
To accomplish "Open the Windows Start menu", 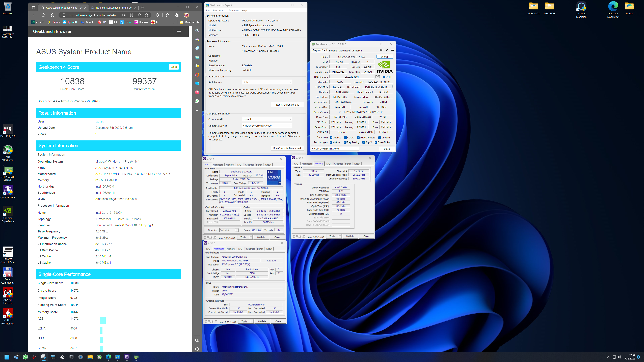I will [7, 357].
